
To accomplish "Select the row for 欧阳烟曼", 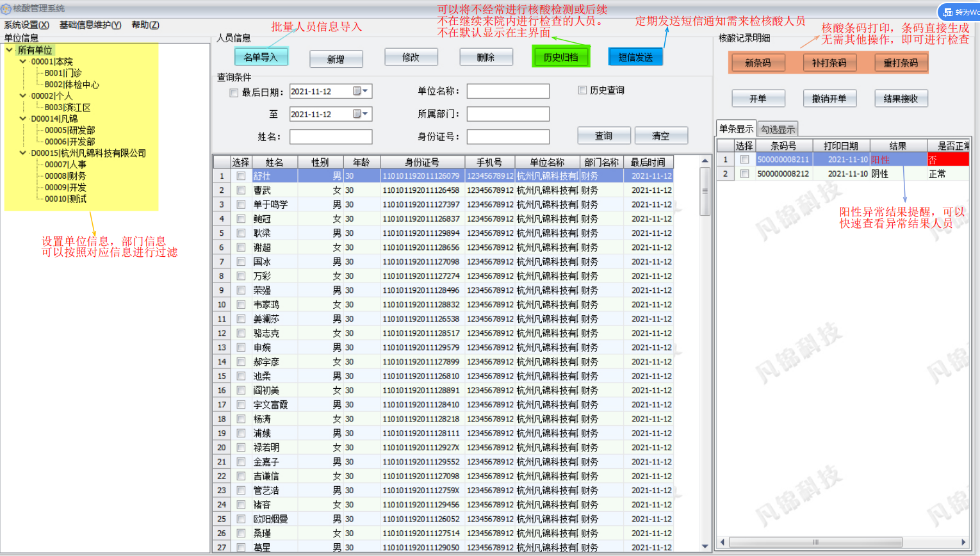I will pyautogui.click(x=443, y=519).
